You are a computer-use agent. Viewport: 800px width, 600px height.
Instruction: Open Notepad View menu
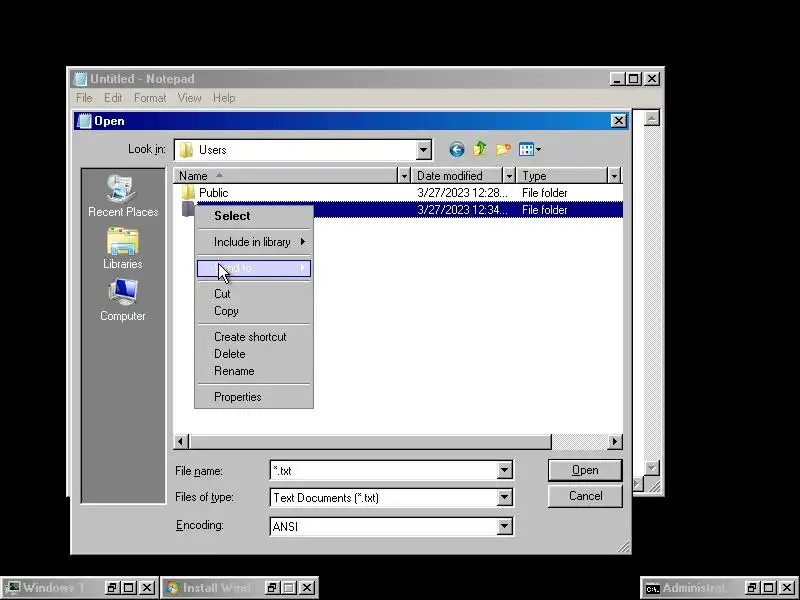(189, 98)
